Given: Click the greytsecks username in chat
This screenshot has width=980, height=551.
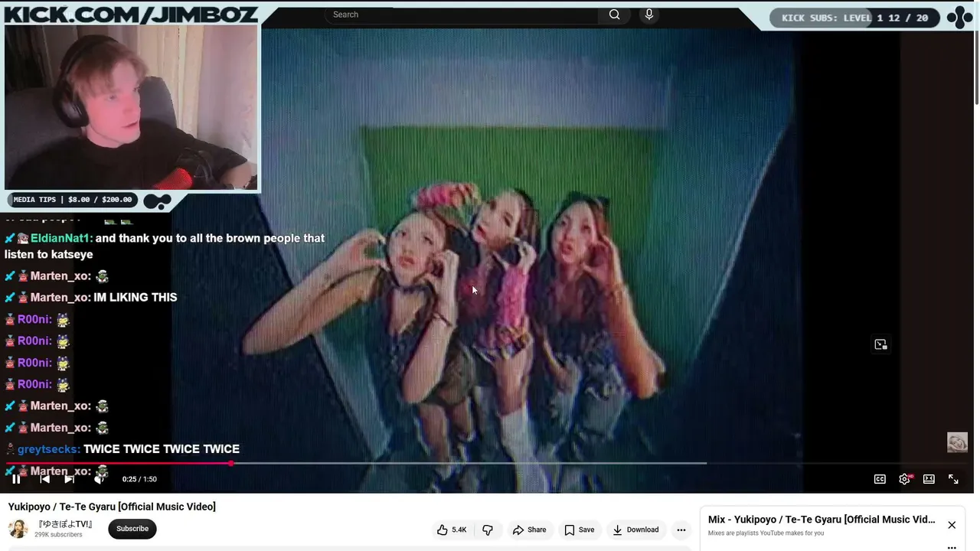Looking at the screenshot, I should [49, 449].
